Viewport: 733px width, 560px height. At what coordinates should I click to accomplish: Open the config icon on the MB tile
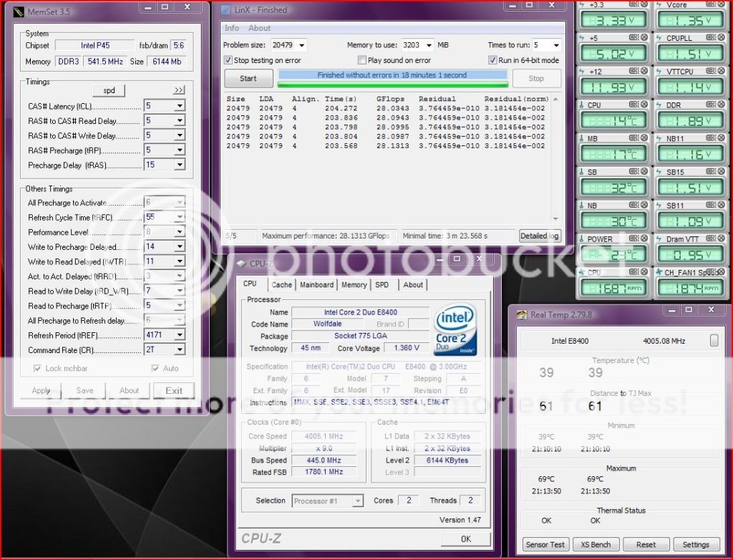(634, 138)
